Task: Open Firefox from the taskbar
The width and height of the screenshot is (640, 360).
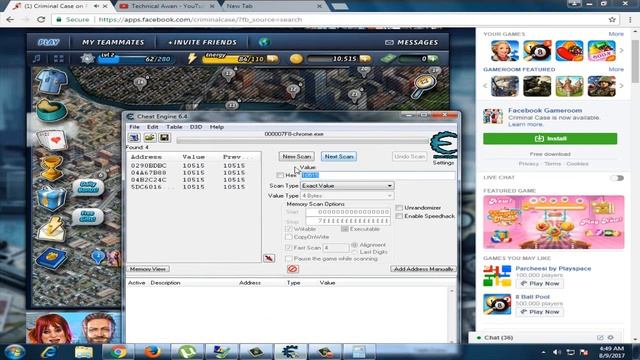Action: 152,351
